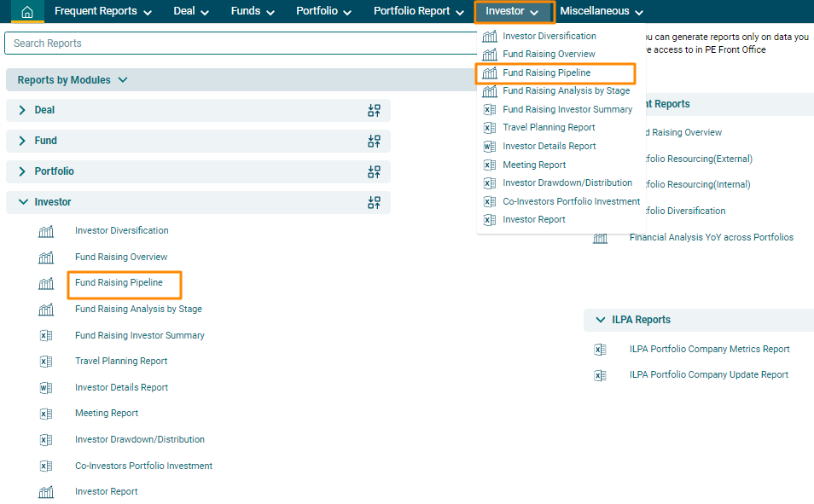Viewport: 814px width, 504px height.
Task: Click the sort icon in Portfolio row
Action: click(374, 171)
